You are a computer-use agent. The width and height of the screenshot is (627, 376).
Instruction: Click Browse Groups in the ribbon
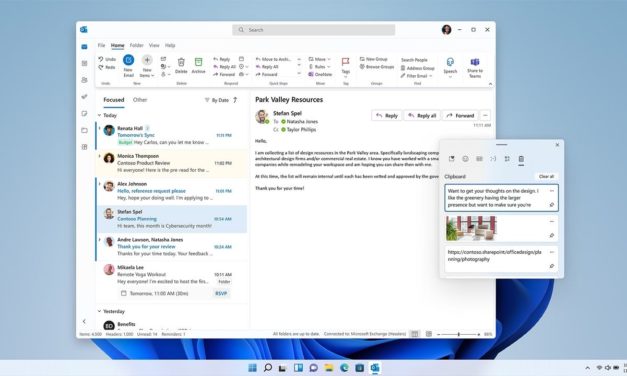coord(377,67)
